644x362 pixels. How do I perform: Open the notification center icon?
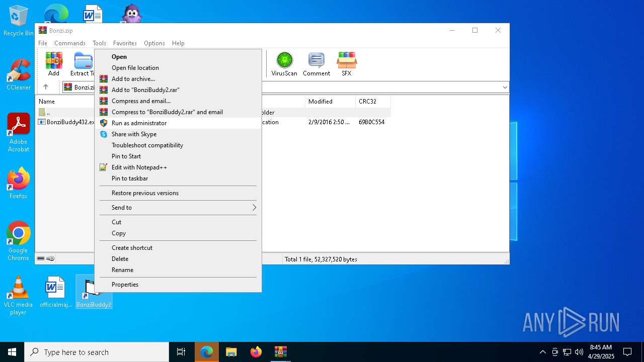[x=627, y=352]
